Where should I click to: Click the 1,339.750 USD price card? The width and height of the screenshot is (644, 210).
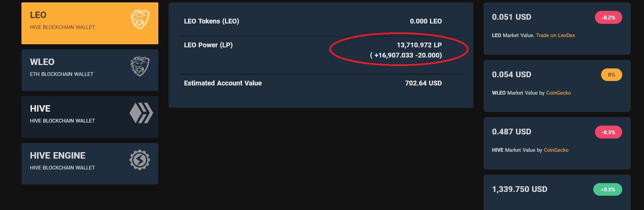(557, 192)
